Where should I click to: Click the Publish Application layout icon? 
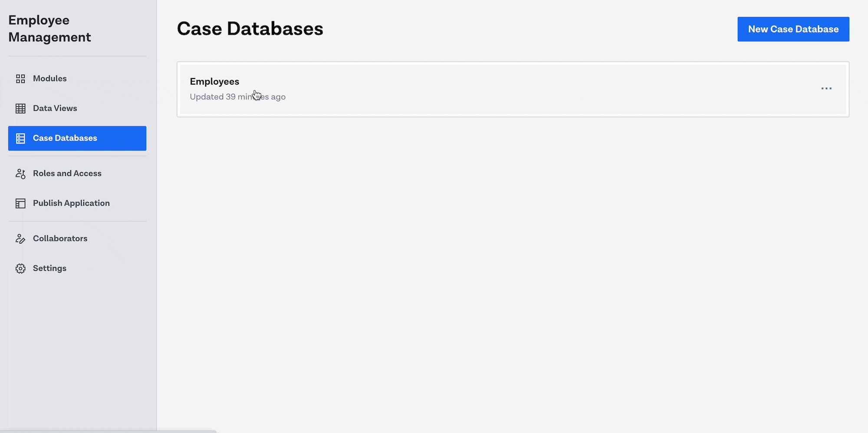coord(20,203)
